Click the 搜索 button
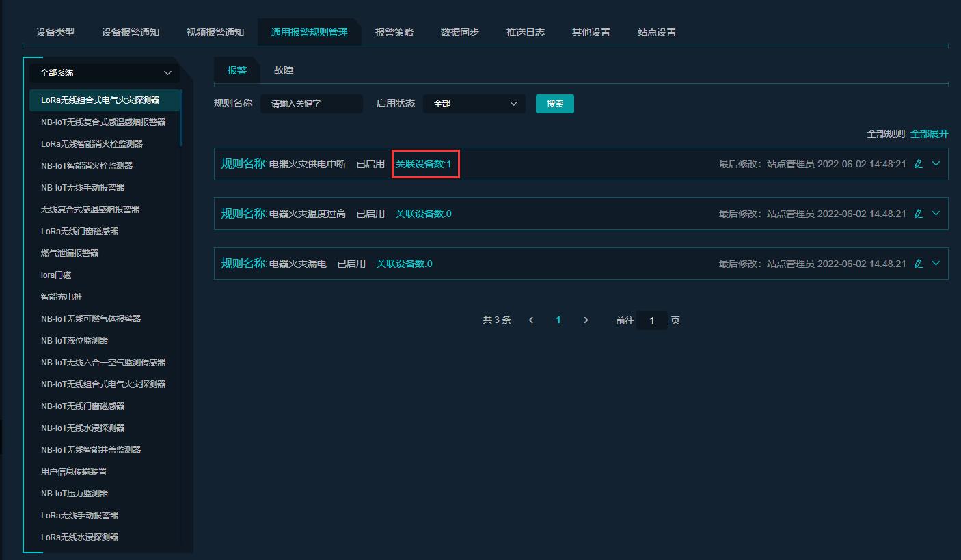This screenshot has width=961, height=560. click(555, 104)
